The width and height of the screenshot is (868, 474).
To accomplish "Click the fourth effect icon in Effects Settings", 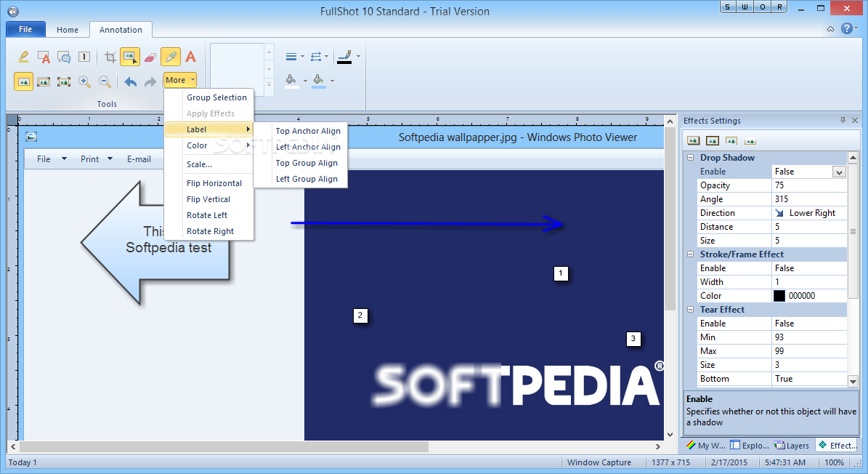I will click(x=750, y=140).
